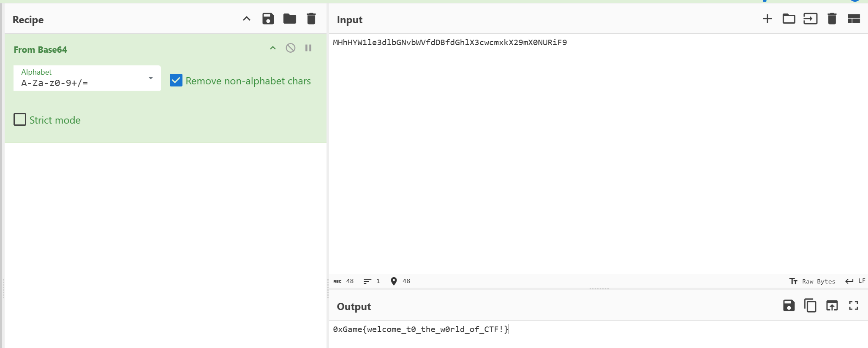Collapse the From Base64 operation
The image size is (868, 348).
(273, 48)
